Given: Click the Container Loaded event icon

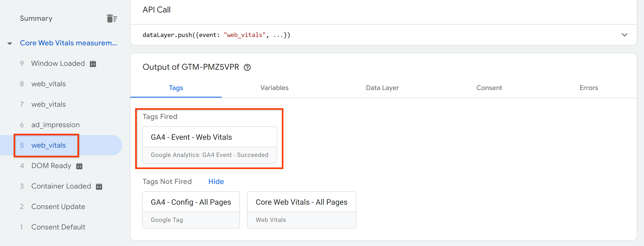Looking at the screenshot, I should tap(99, 187).
